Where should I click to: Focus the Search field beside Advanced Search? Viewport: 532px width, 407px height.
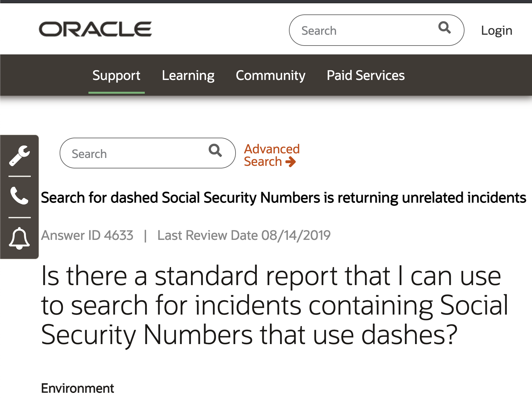point(138,154)
